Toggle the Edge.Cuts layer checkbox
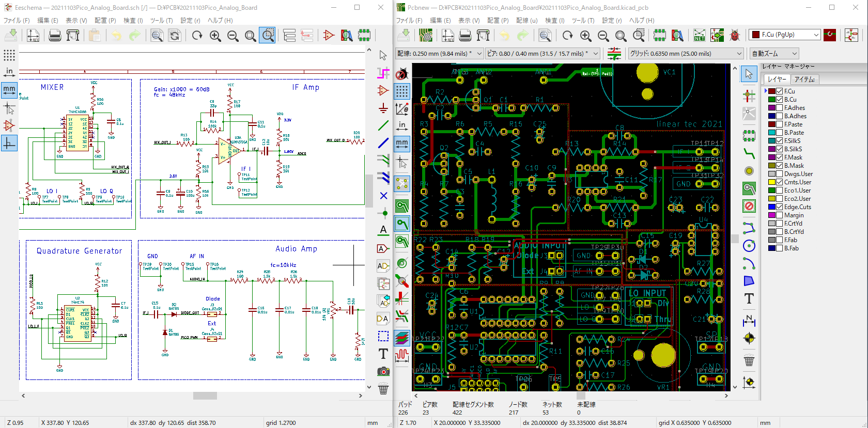Viewport: 868px width, 428px height. pos(780,207)
